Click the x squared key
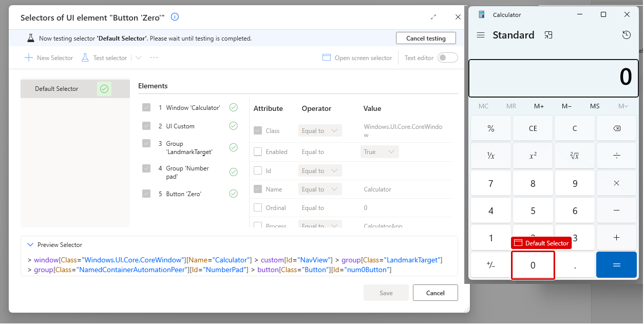Screen dimensions: 644x325 [533, 156]
